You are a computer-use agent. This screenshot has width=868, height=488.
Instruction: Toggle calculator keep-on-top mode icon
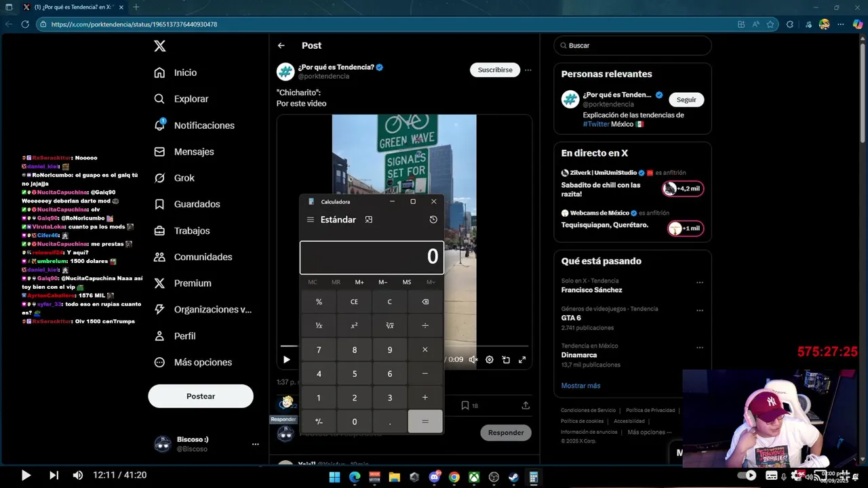coord(369,220)
